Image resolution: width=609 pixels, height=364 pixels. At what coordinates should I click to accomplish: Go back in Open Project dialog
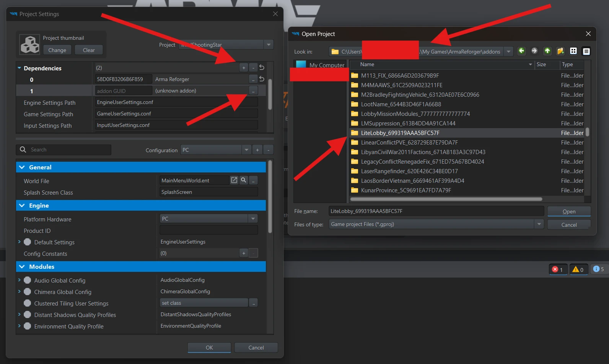(521, 51)
